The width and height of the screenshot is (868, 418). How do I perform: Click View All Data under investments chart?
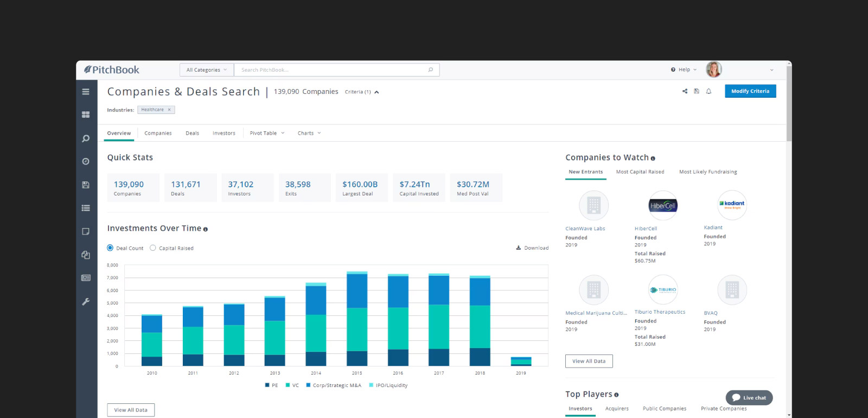click(131, 410)
